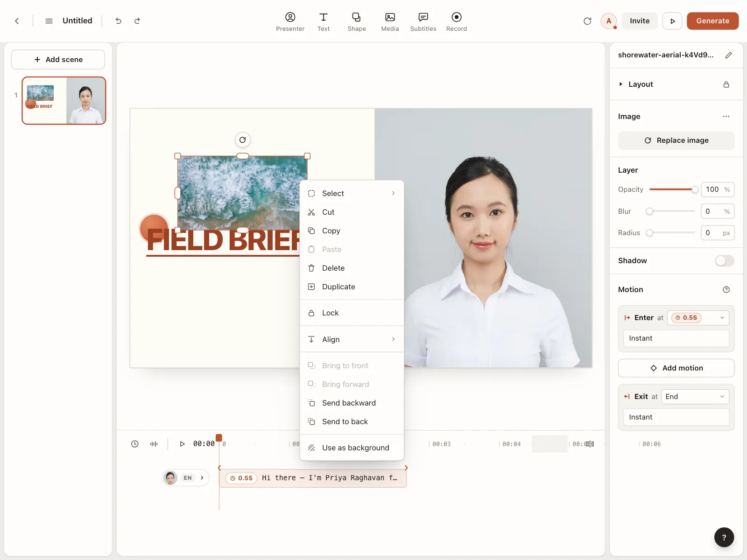Screen dimensions: 747x560
Task: Toggle the Shadow switch
Action: pyautogui.click(x=725, y=261)
